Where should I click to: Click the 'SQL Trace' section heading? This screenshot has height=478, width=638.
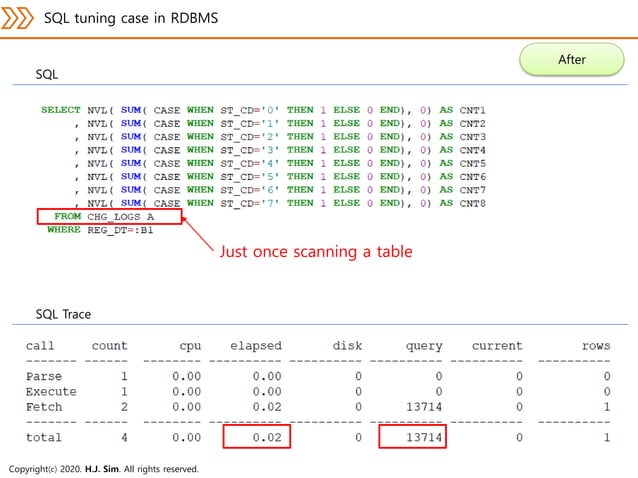coord(63,314)
